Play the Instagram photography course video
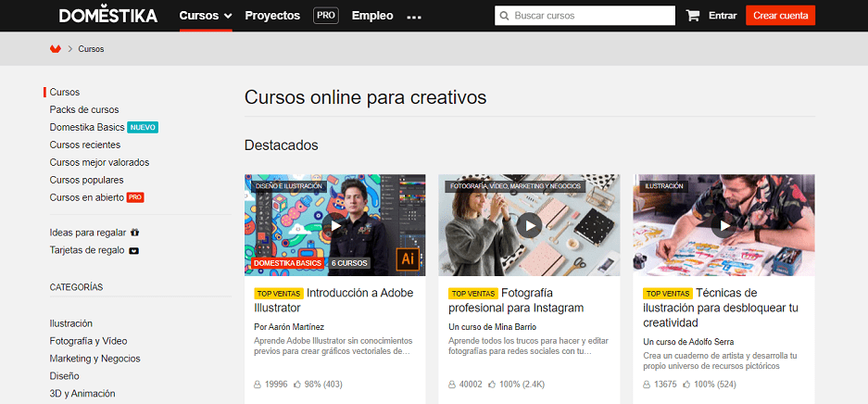868x404 pixels. [529, 225]
